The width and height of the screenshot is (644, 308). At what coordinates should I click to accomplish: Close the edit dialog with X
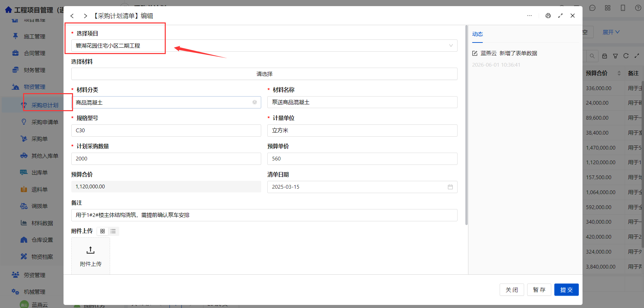pyautogui.click(x=573, y=16)
